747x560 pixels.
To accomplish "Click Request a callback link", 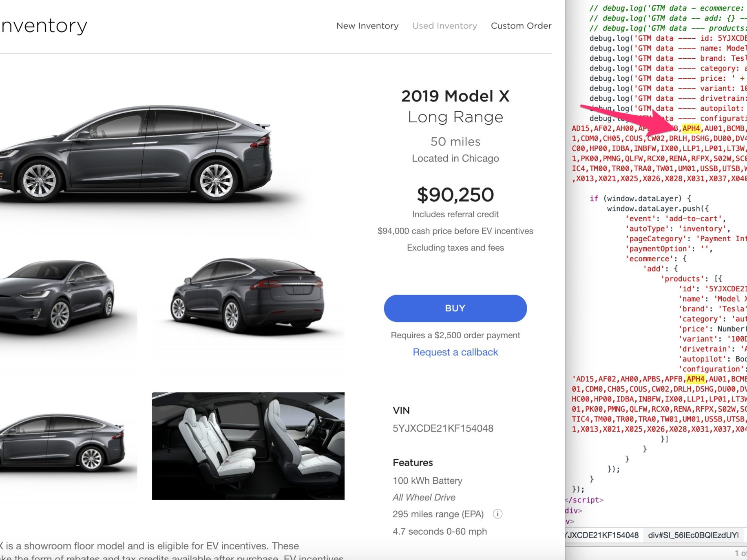I will (x=455, y=352).
